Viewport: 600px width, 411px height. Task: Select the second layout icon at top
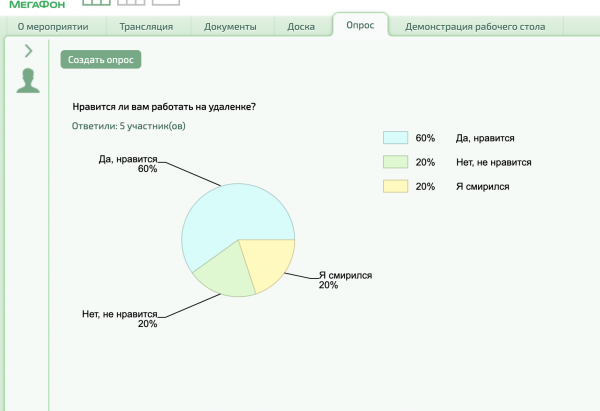click(131, 3)
